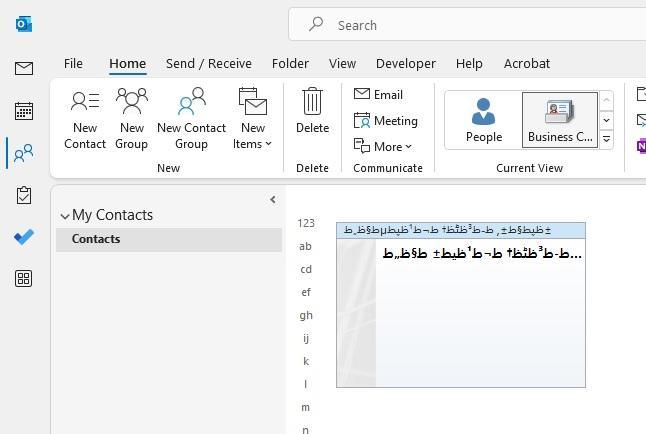Create a New Group
The height and width of the screenshot is (434, 646).
[131, 120]
